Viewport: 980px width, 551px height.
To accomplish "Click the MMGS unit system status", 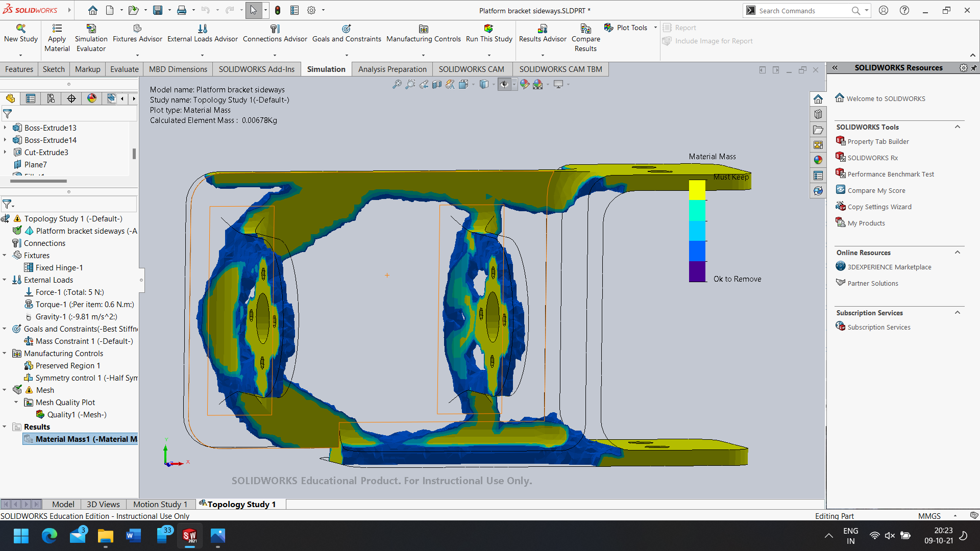I will 929,516.
